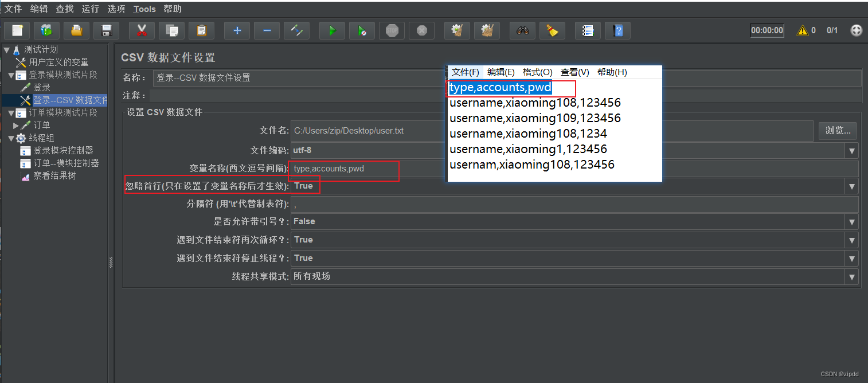Click the 文件名 path input field

pos(552,131)
